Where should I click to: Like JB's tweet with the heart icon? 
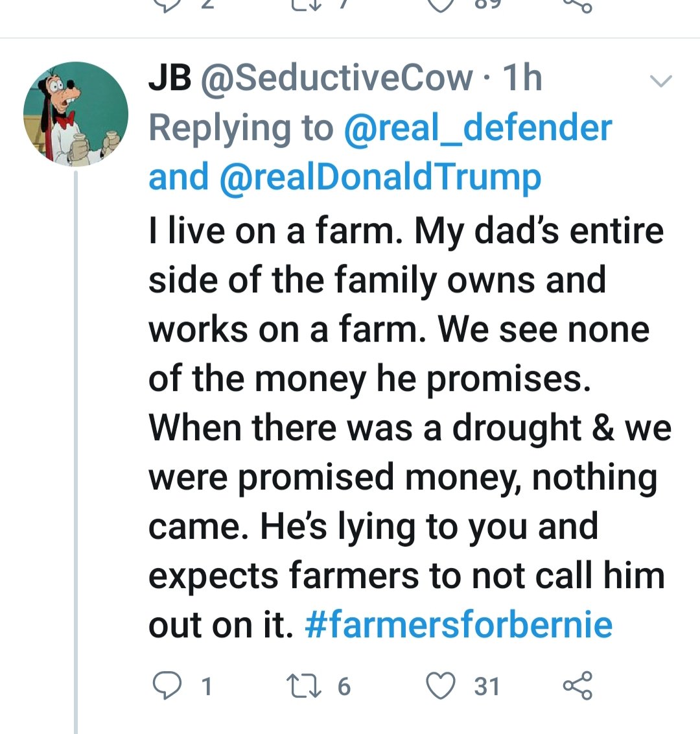(443, 685)
